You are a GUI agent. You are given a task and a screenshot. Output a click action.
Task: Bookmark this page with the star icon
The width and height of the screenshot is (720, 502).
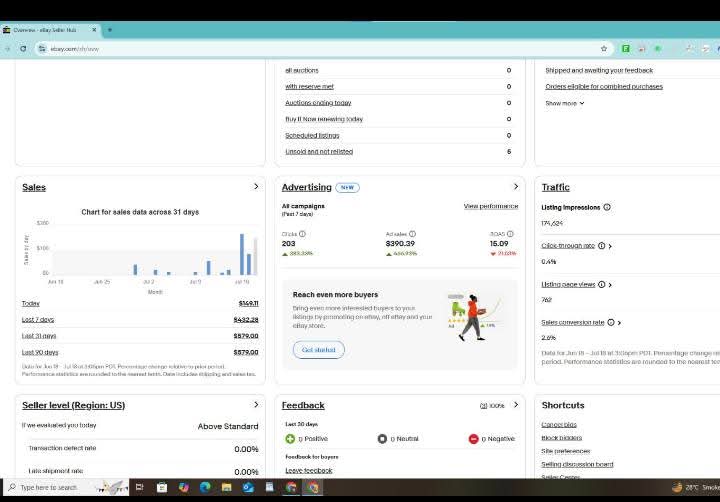(x=604, y=49)
